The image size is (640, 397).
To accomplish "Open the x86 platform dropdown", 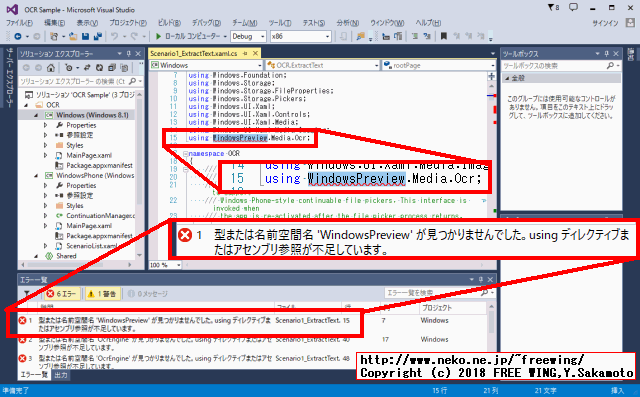I will coord(300,36).
